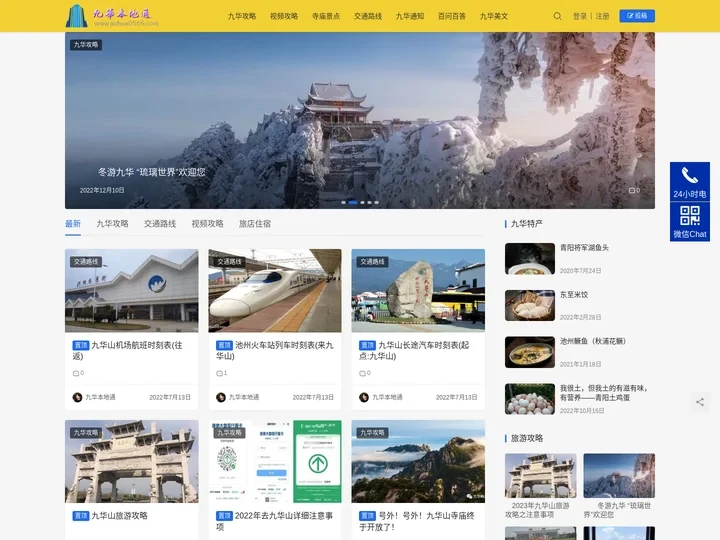The height and width of the screenshot is (540, 720).
Task: Open the 九华美文 navigation item
Action: (x=494, y=16)
